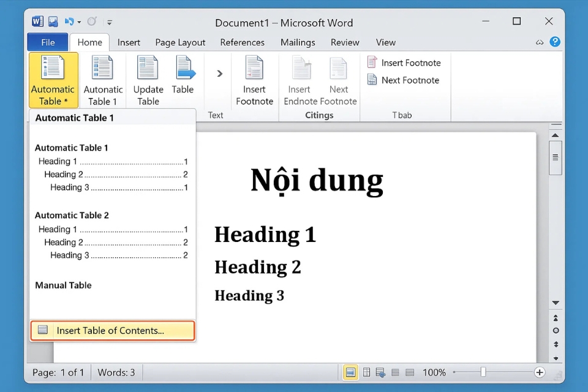Switch to Draft view in the status bar
The image size is (588, 392).
click(x=409, y=372)
